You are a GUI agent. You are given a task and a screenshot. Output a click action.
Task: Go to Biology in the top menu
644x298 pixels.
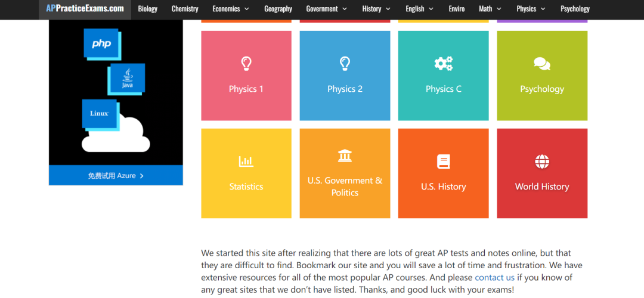148,9
